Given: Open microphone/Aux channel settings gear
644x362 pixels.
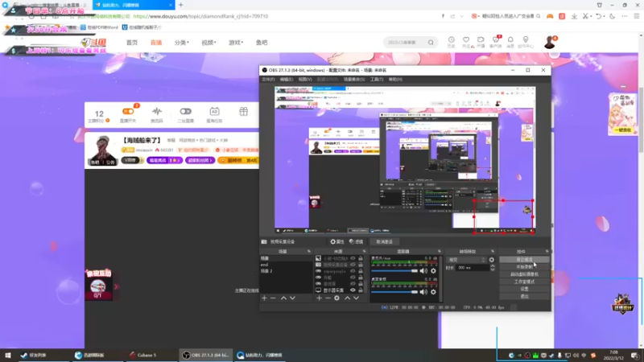Looking at the screenshot, I should [433, 271].
